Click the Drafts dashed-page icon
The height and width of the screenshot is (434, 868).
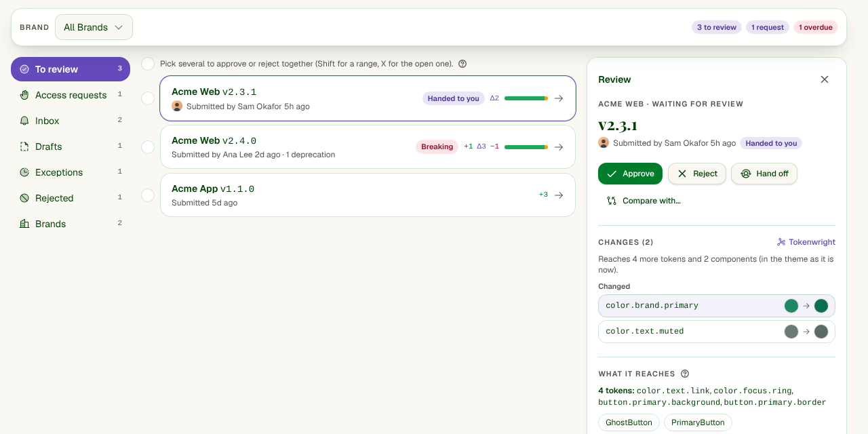(24, 146)
